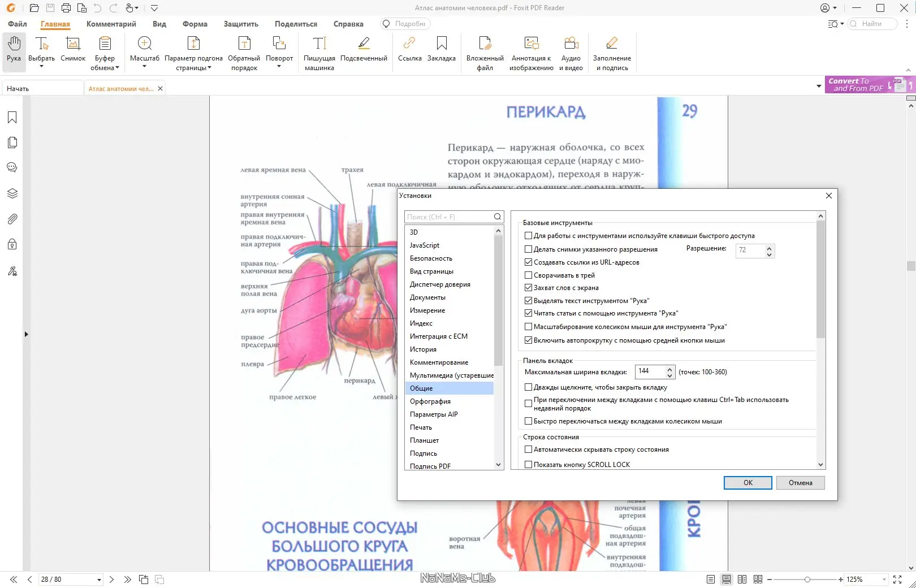Click Отмена to cancel settings
The width and height of the screenshot is (916, 588).
tap(801, 483)
